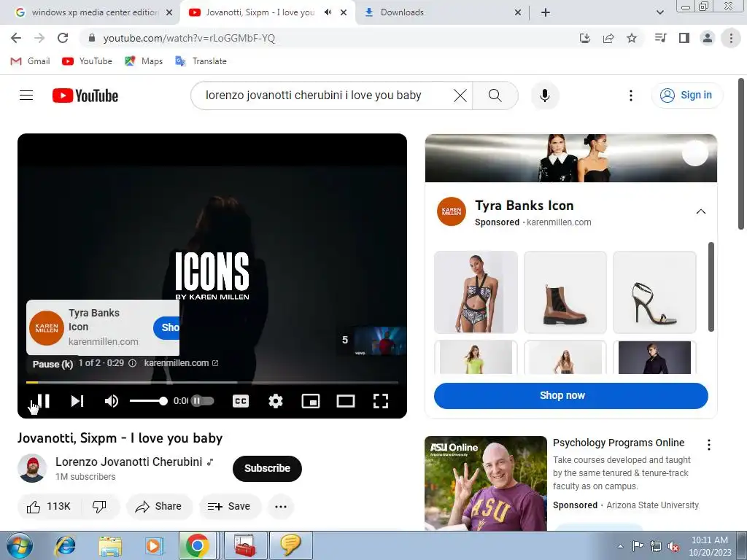Enter full screen mode

coord(380,401)
